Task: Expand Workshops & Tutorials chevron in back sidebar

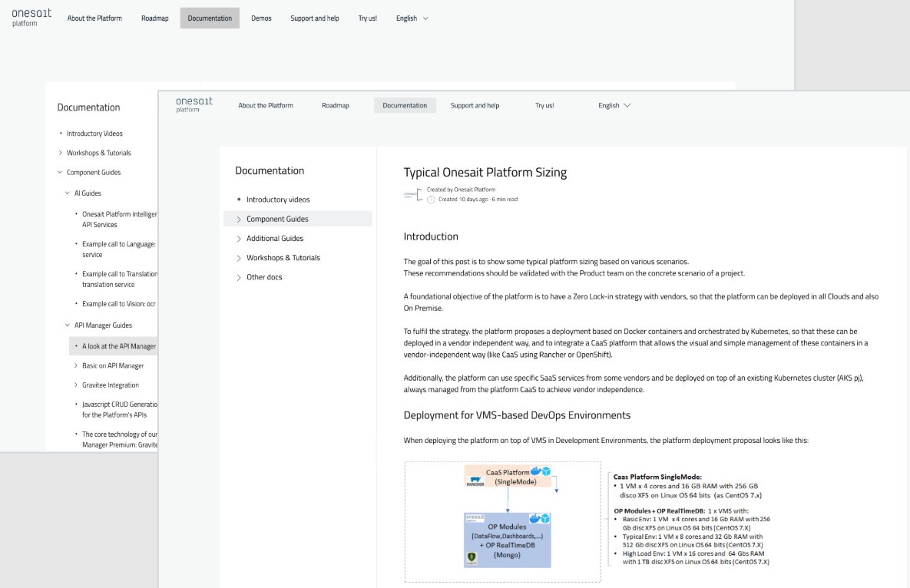Action: click(61, 153)
